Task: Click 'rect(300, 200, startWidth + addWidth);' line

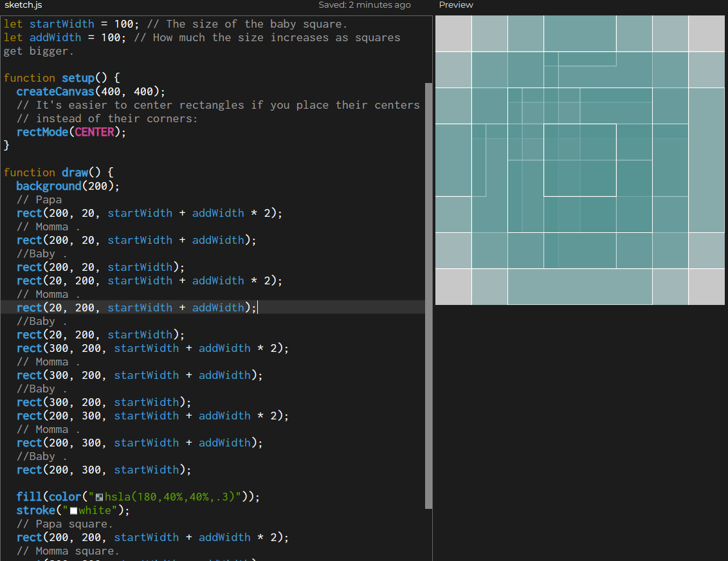Action: (140, 375)
